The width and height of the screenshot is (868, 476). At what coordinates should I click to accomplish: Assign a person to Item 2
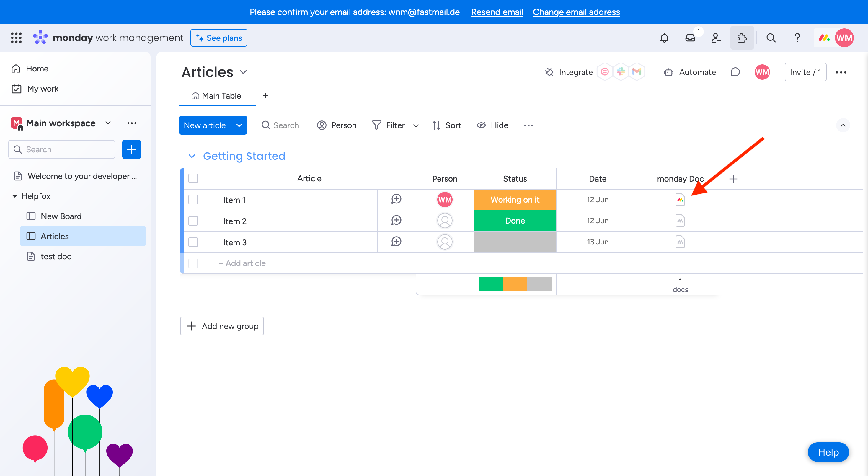click(445, 221)
